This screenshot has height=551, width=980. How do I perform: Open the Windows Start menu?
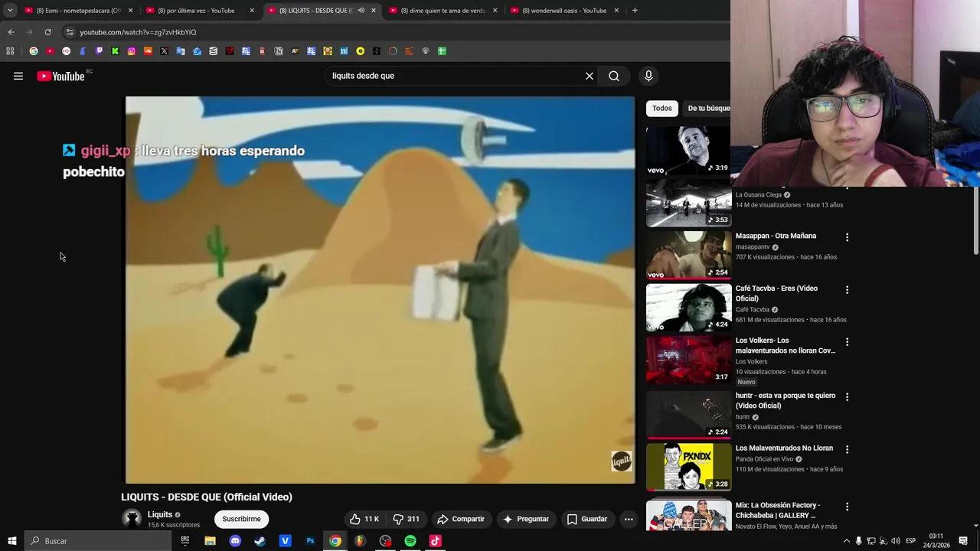[12, 541]
